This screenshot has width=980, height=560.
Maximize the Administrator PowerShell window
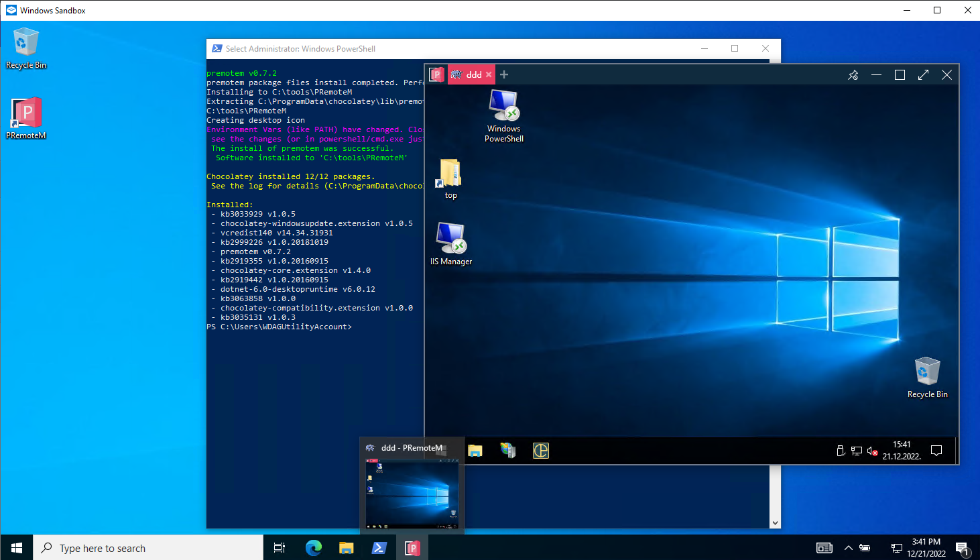[735, 48]
